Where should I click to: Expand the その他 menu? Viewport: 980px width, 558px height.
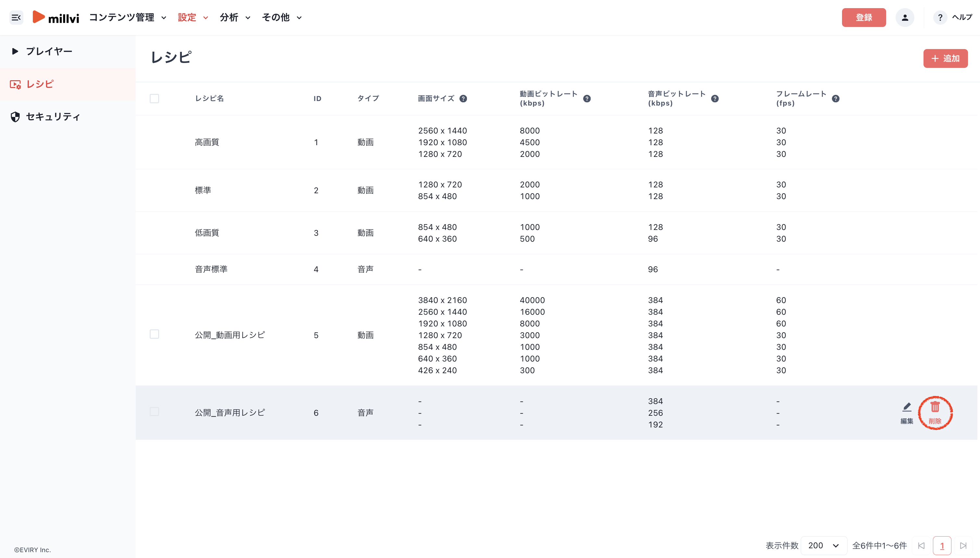coord(282,18)
